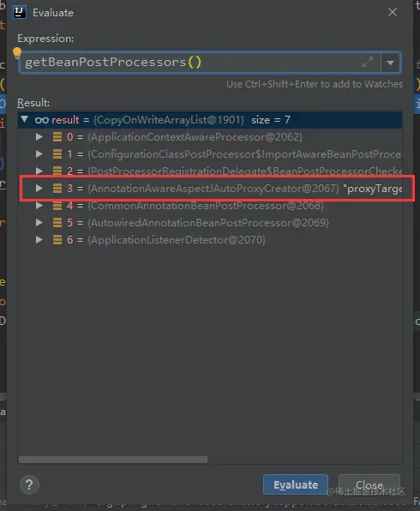Expand element 1 ConfigurationClassPostProcessor entry
The width and height of the screenshot is (420, 511).
(39, 153)
